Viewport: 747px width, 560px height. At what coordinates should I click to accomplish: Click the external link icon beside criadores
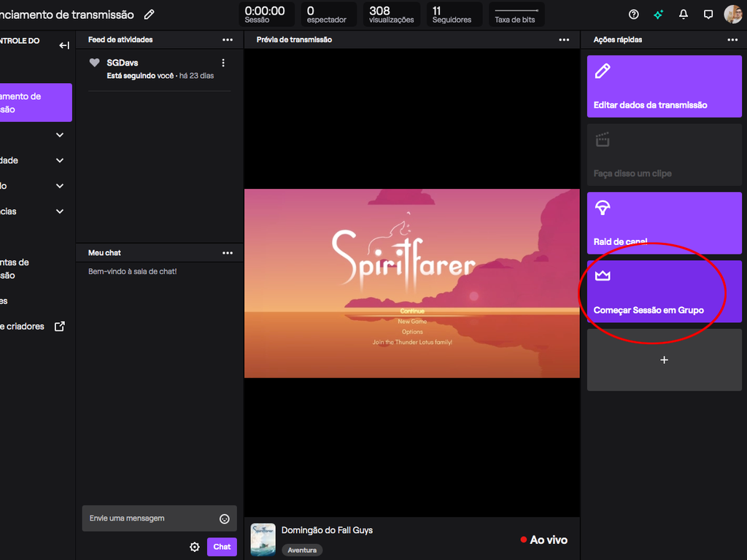60,326
